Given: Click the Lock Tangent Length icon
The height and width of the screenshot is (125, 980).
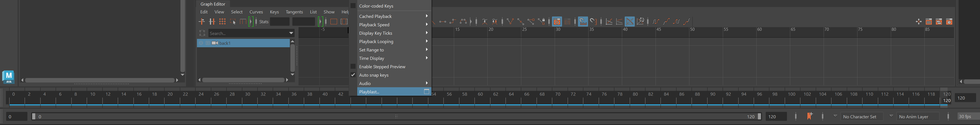Looking at the screenshot, I should point(541,22).
